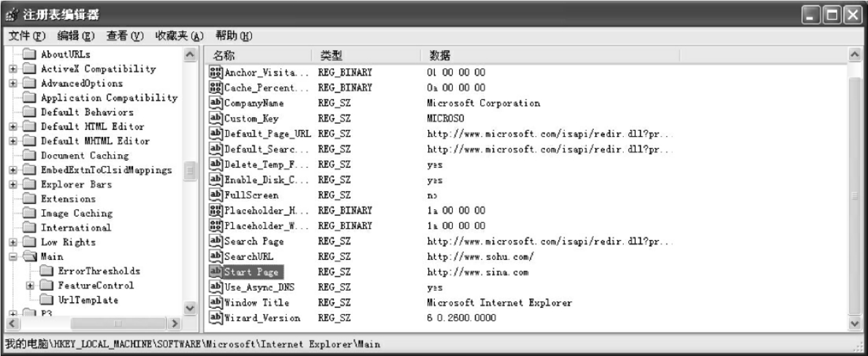Collapse the Main key
This screenshot has height=356, width=868.
click(12, 257)
